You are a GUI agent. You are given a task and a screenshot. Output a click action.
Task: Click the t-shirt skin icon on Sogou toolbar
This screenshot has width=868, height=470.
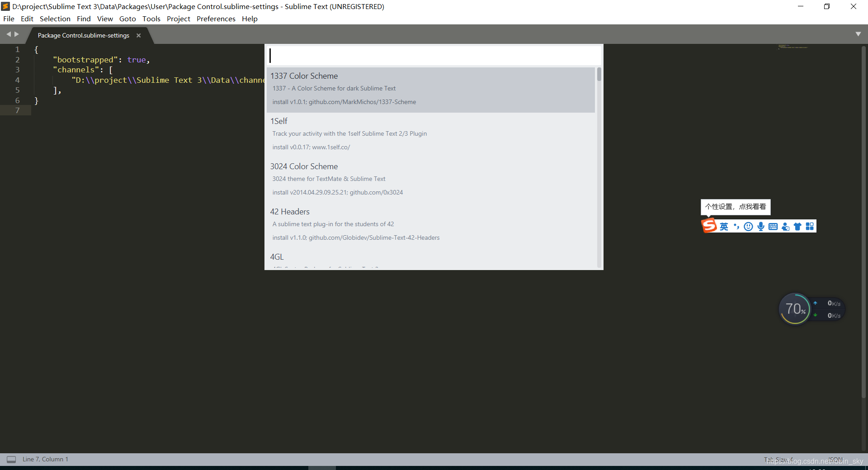tap(797, 226)
